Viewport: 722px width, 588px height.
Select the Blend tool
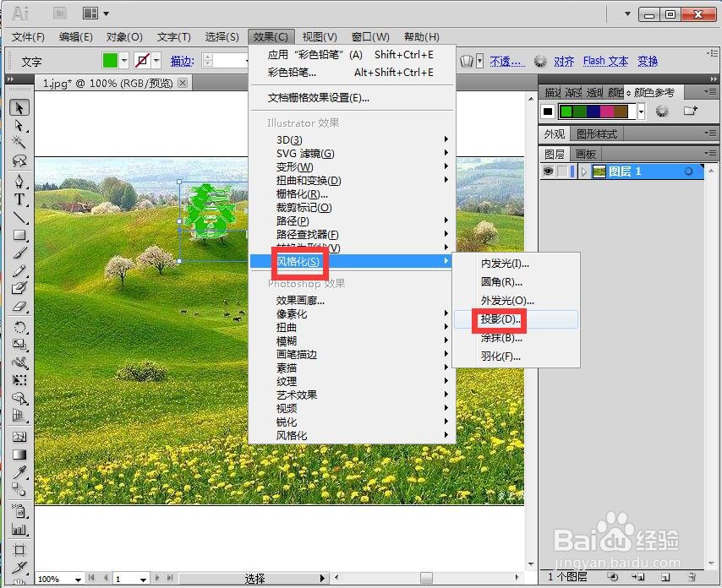[x=19, y=489]
